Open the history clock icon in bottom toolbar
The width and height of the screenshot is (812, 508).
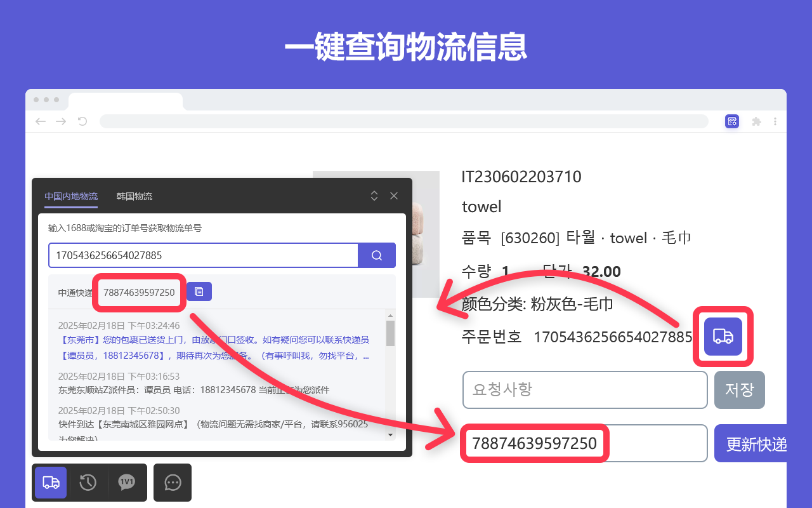pos(88,483)
